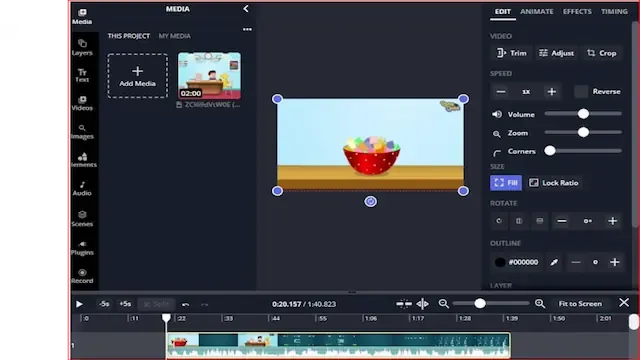Switch to This Project tab
640x360 pixels.
click(129, 36)
